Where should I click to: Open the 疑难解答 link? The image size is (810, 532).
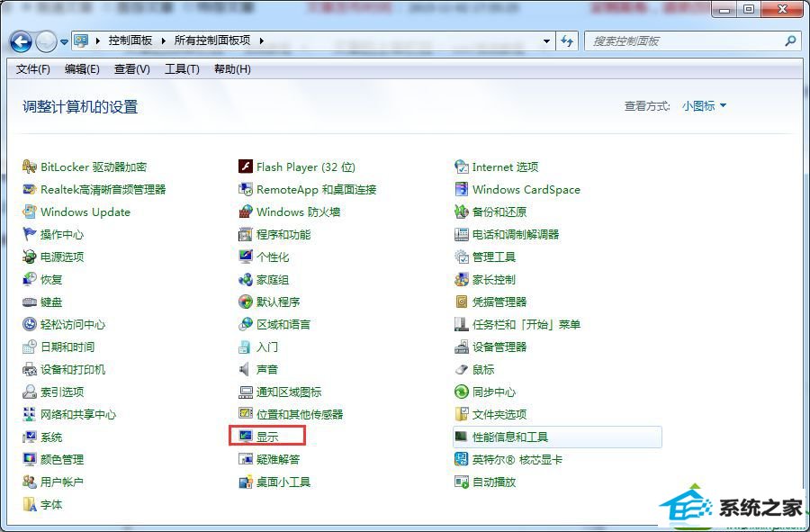tap(278, 459)
